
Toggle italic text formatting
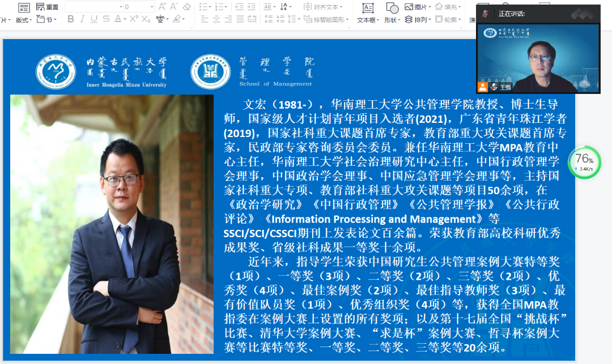(x=82, y=19)
